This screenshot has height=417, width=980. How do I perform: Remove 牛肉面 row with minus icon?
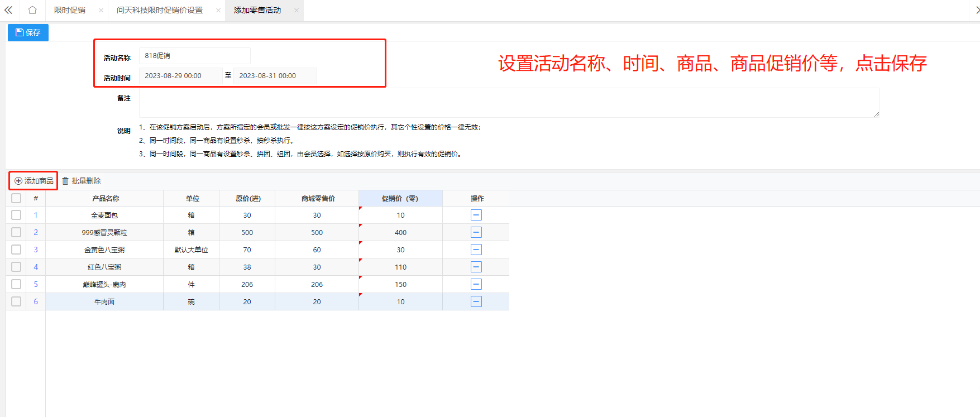(x=476, y=301)
